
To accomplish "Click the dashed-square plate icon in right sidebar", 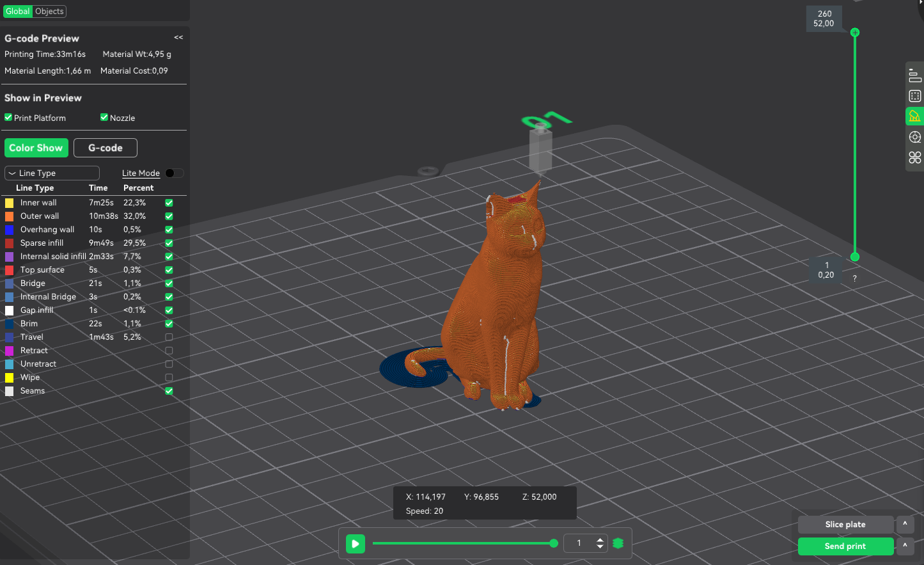I will tap(914, 96).
